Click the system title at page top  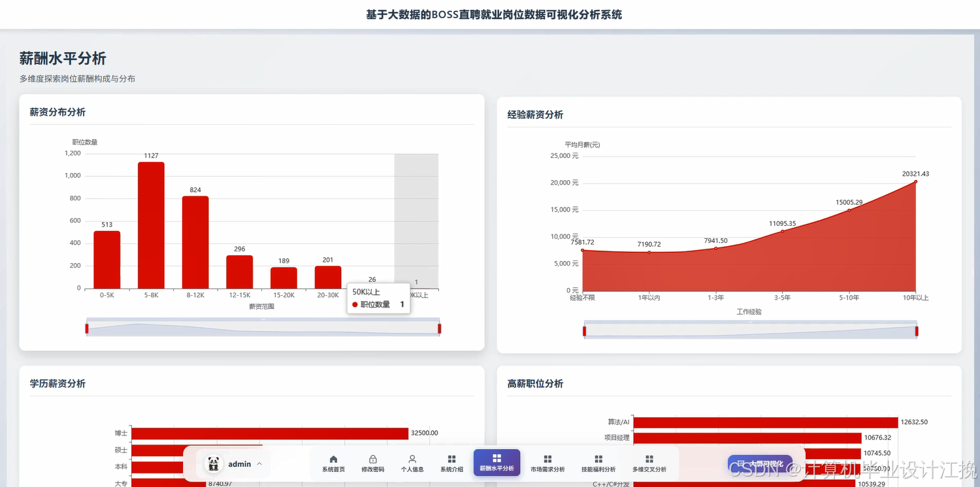(x=494, y=14)
